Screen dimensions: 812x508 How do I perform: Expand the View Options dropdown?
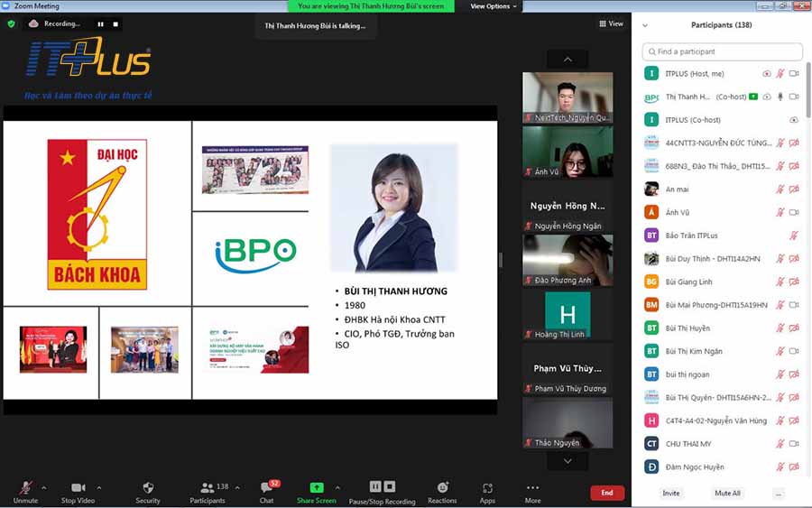pyautogui.click(x=494, y=6)
